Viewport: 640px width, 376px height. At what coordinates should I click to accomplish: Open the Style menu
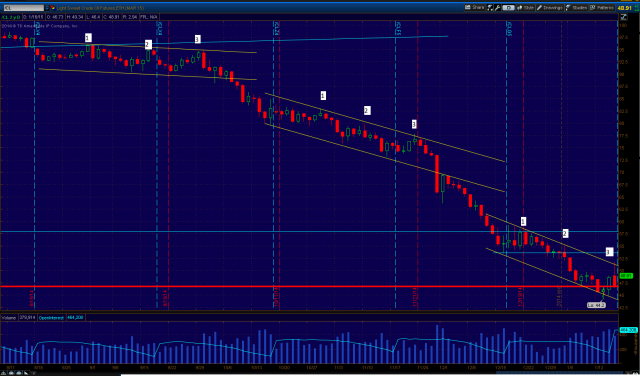click(526, 7)
